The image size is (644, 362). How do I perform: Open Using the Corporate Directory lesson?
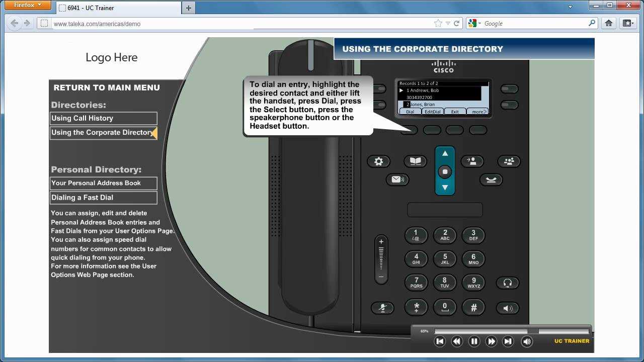[x=104, y=133]
